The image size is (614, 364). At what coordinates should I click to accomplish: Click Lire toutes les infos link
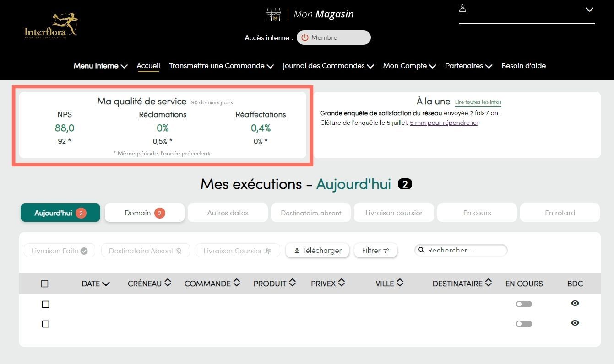tap(478, 102)
